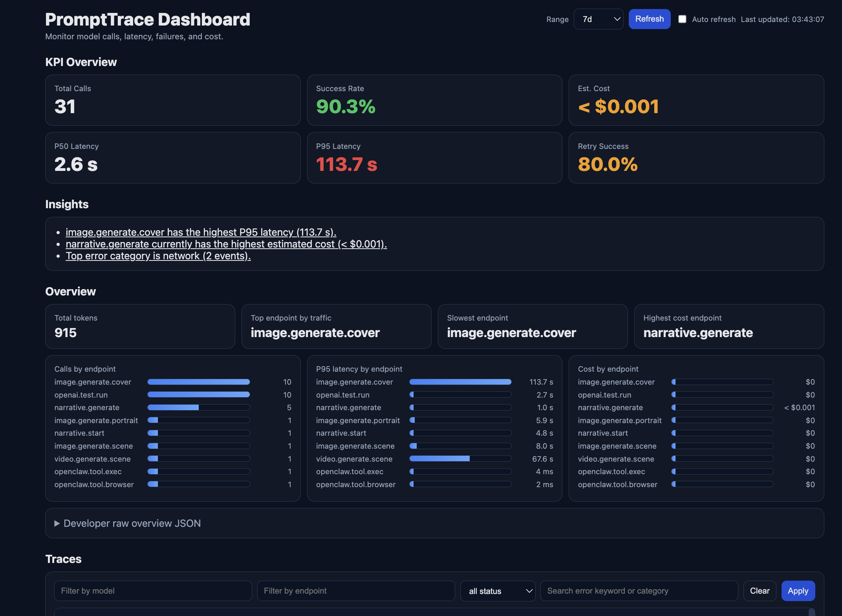This screenshot has height=616, width=842.
Task: Enable the Auto refresh checkbox
Action: tap(682, 19)
